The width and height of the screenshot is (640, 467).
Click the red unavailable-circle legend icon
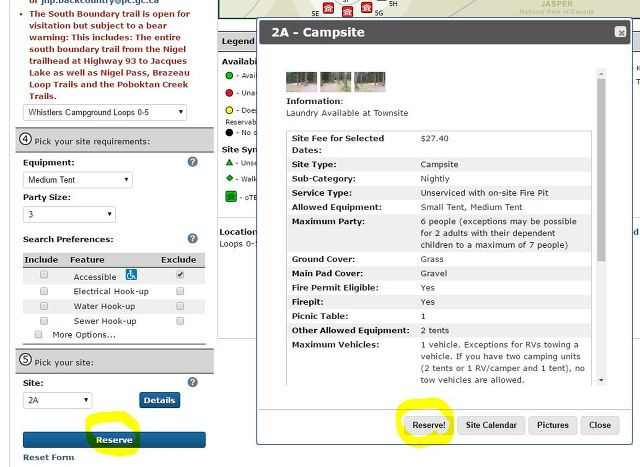click(x=229, y=93)
